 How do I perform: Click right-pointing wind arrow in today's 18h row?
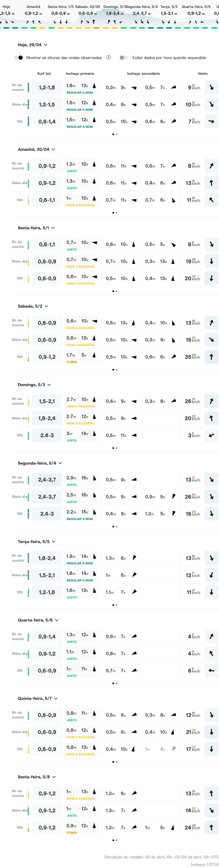211,122
